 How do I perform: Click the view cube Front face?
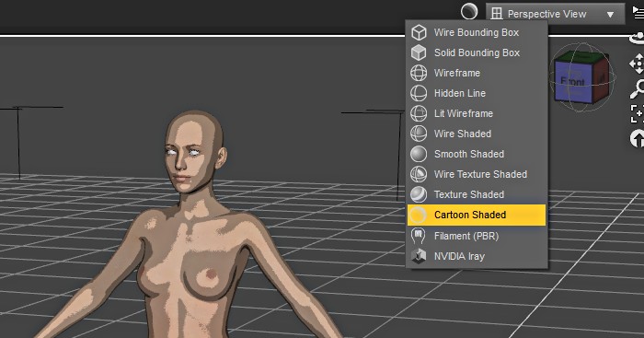[573, 81]
